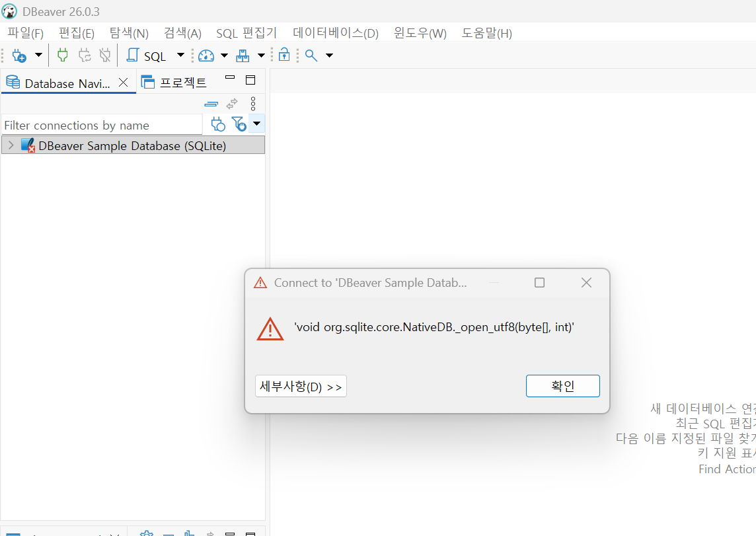The height and width of the screenshot is (536, 756).
Task: Open the 데이터베이스(D) menu
Action: [x=336, y=33]
